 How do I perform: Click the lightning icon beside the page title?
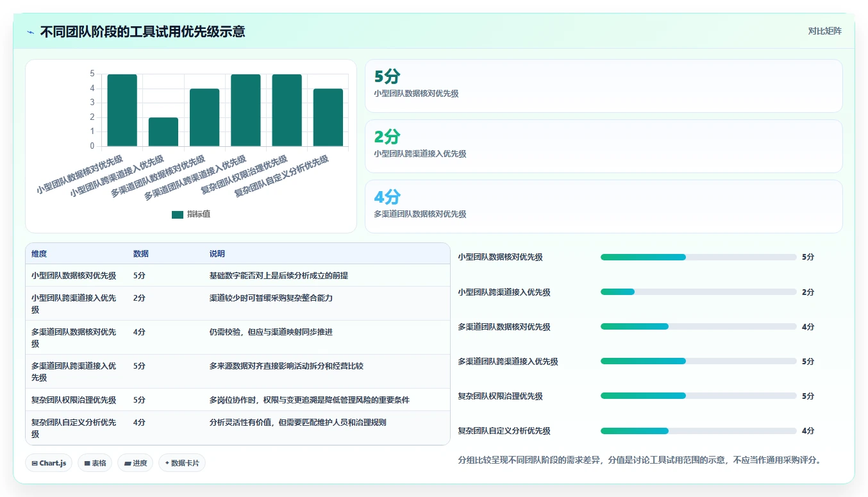[31, 32]
